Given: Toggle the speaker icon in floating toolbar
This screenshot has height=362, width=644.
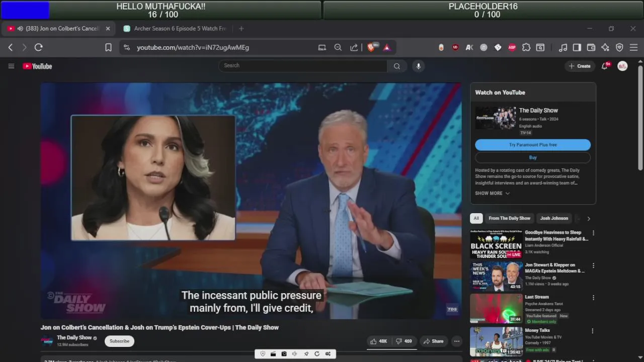Looking at the screenshot, I should pyautogui.click(x=295, y=354).
